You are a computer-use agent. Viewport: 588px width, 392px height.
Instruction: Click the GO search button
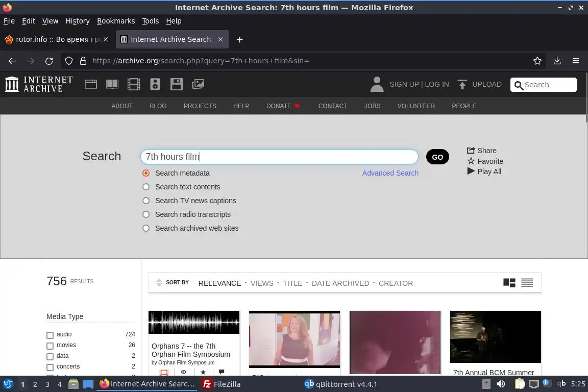pos(437,157)
